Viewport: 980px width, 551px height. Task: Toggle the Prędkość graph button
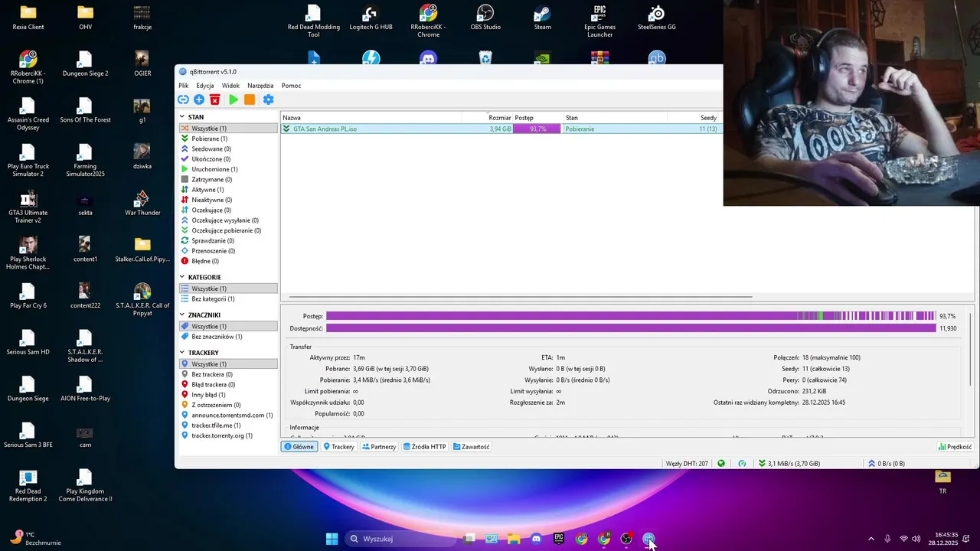(955, 447)
